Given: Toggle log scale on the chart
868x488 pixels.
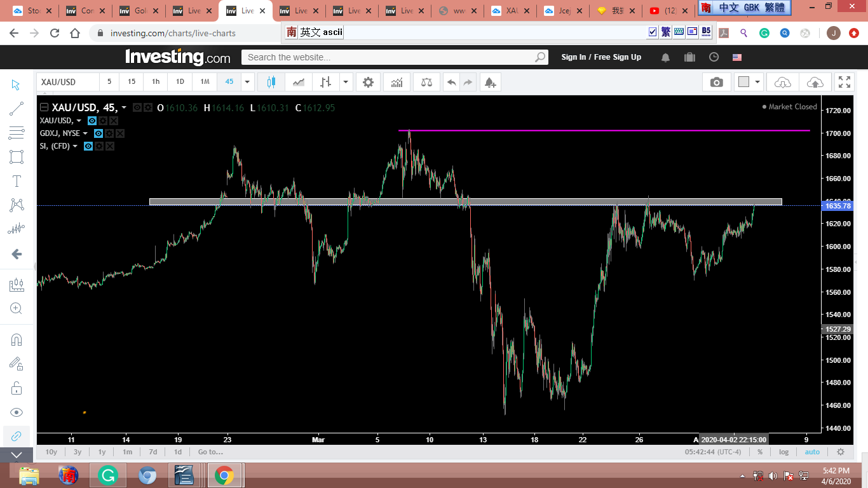Looking at the screenshot, I should point(784,452).
